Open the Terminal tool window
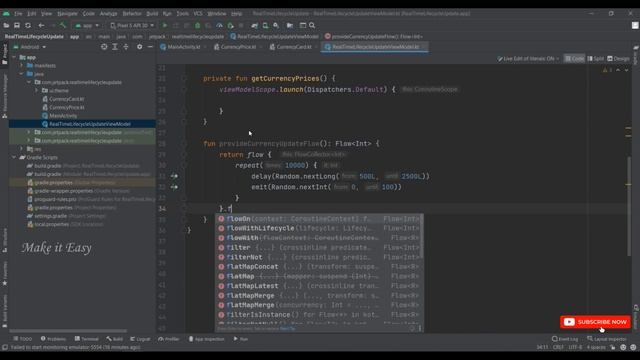Viewport: 640px width, 360px height. pyautogui.click(x=87, y=339)
